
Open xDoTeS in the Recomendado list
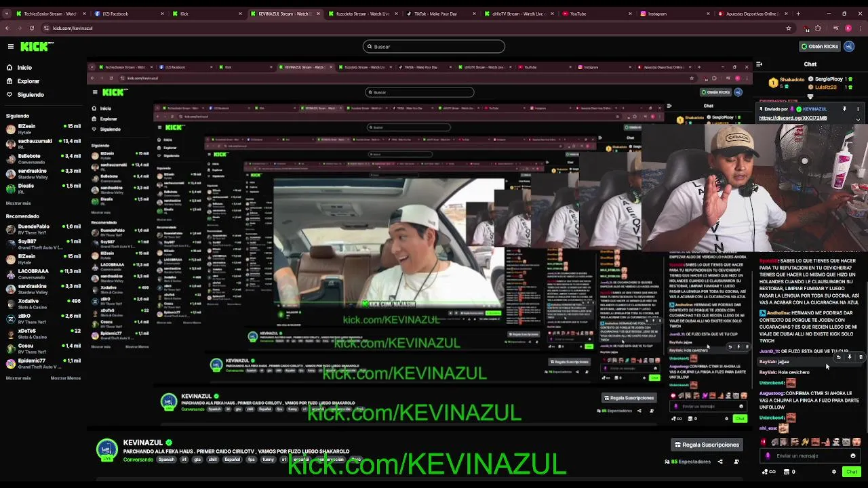(x=43, y=333)
